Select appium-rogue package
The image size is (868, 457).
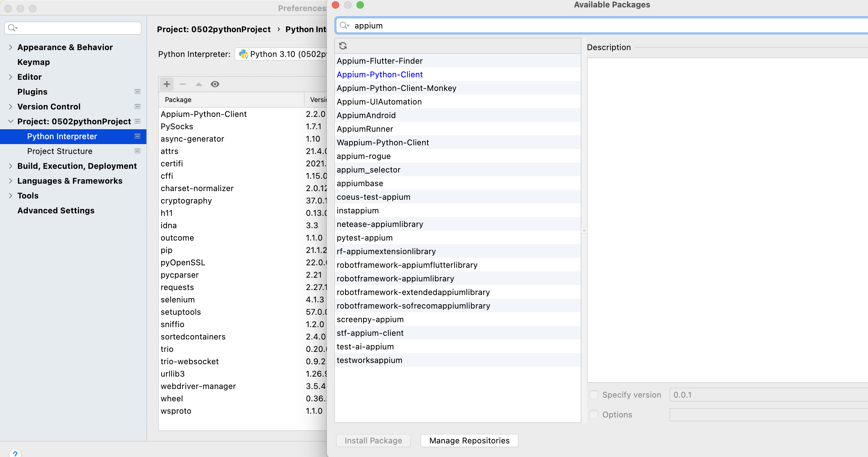pos(457,156)
